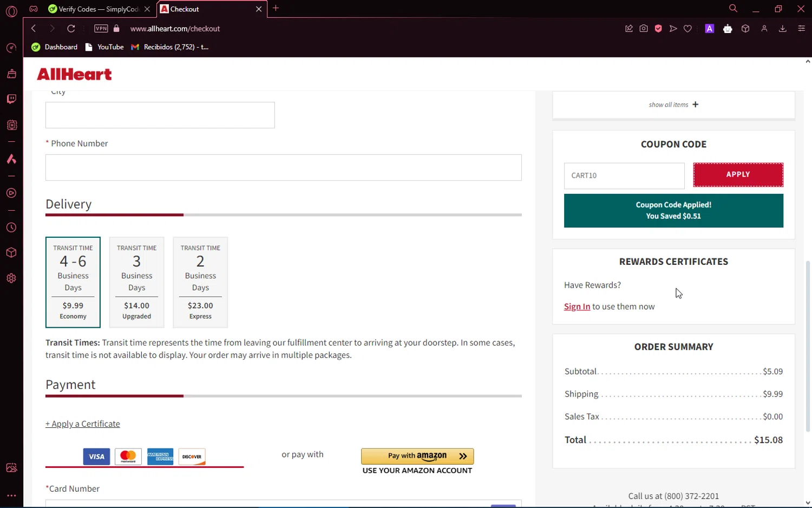Open Extensions cube icon in sidebar
Viewport: 812px width, 508px height.
click(11, 253)
